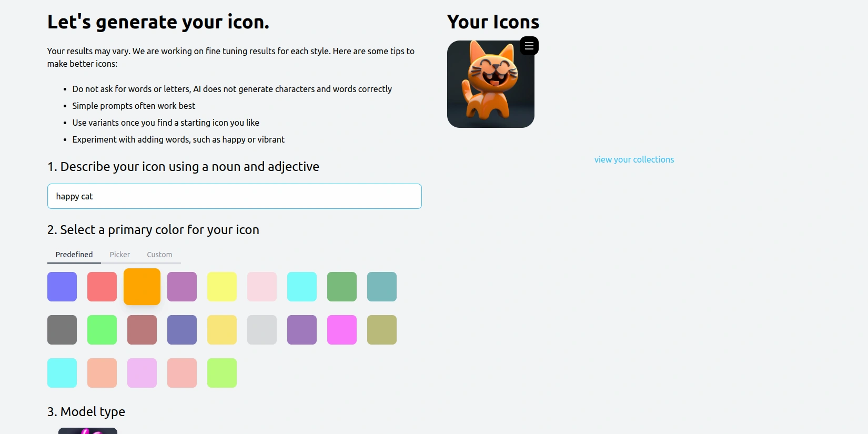Open the view your collections link

pyautogui.click(x=634, y=159)
